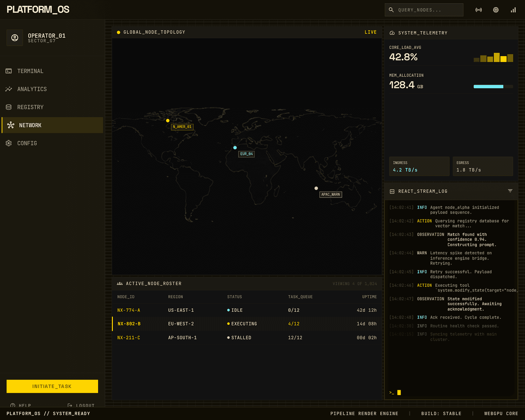Click the search magnifier icon
Screen dimensions: 525x420
tap(391, 10)
